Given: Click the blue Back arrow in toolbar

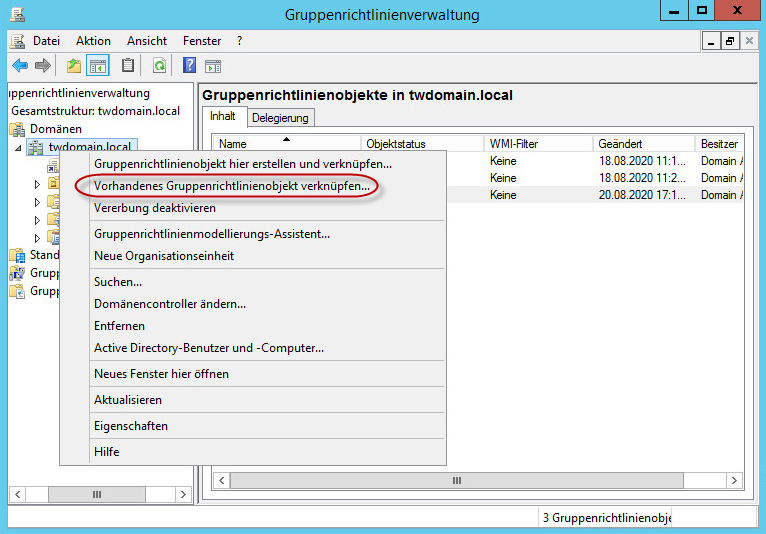Looking at the screenshot, I should point(20,66).
